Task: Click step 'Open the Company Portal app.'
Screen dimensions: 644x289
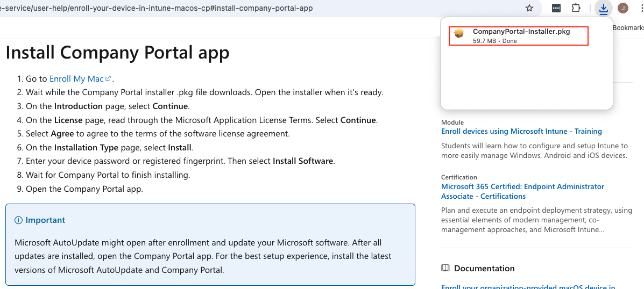Action: (84, 189)
